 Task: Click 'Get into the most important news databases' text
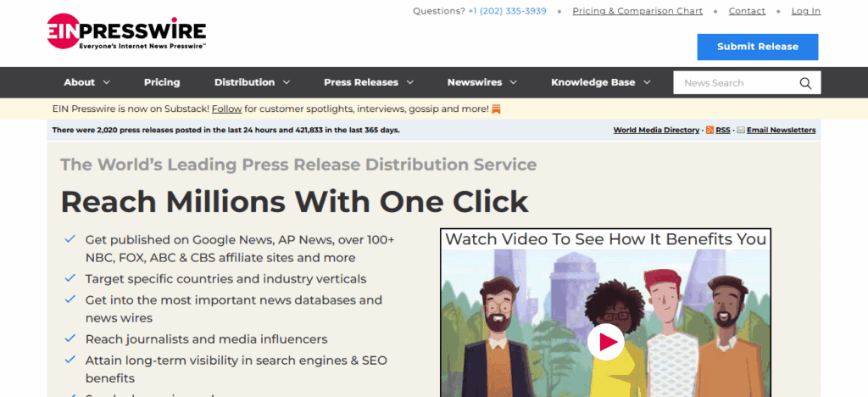pos(234,309)
